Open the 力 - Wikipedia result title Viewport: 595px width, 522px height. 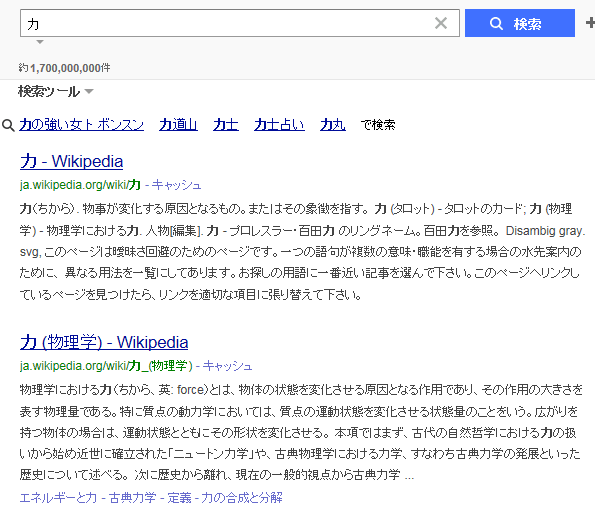[x=72, y=161]
